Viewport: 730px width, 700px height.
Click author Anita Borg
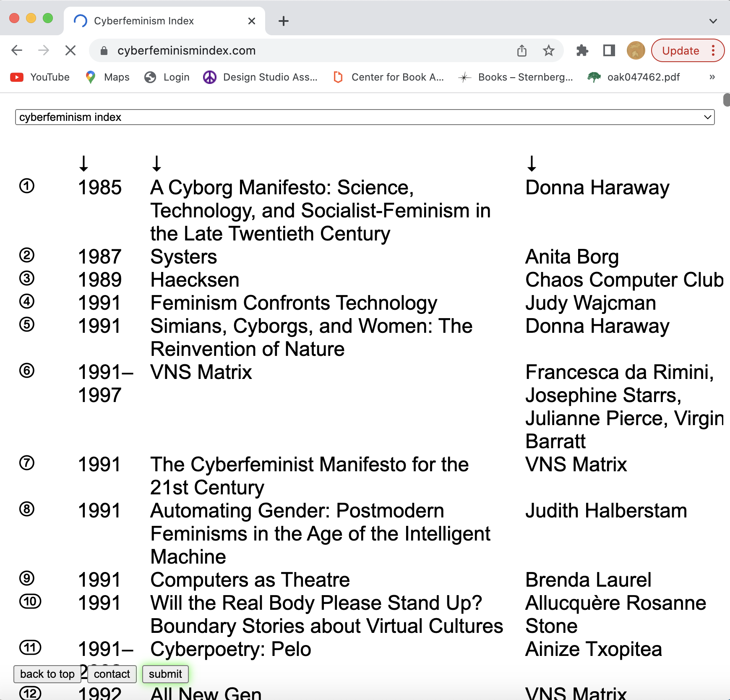point(572,257)
